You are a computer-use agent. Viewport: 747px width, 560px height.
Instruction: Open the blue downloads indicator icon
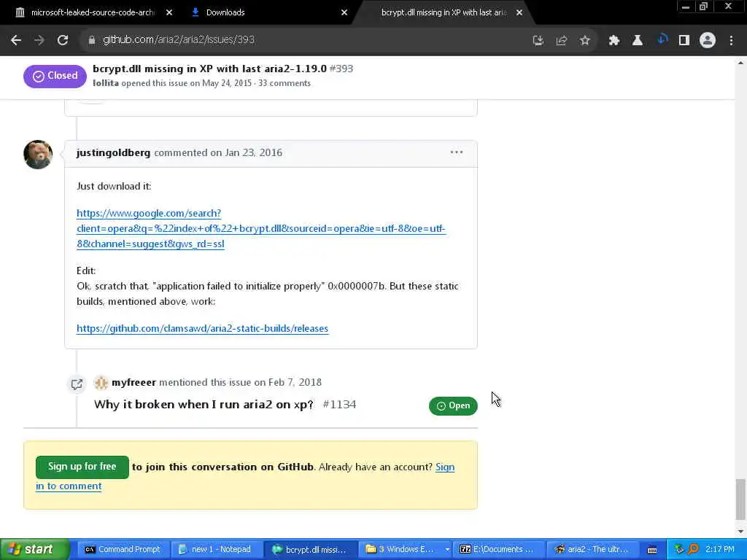[661, 40]
